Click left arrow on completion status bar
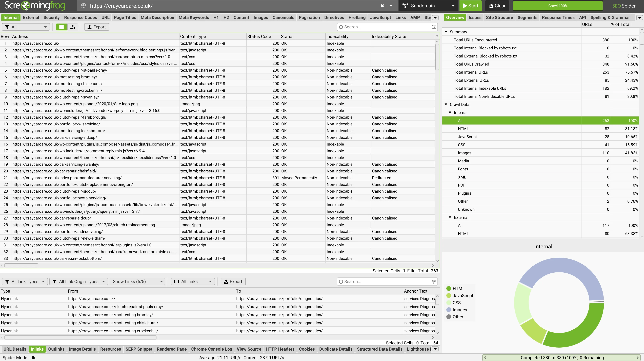The height and width of the screenshot is (361, 644). point(485,357)
